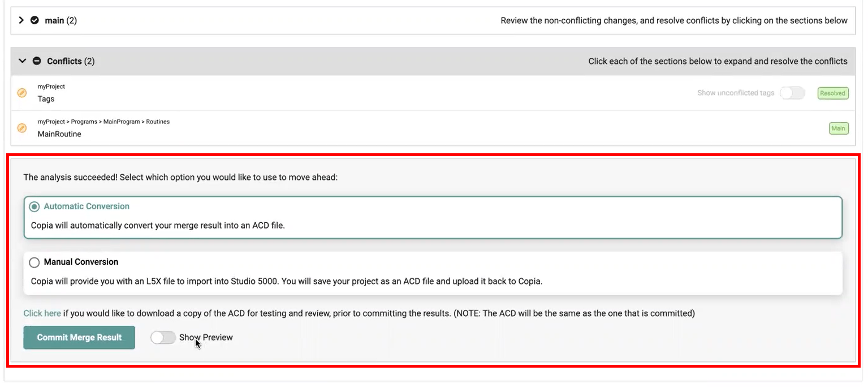This screenshot has width=868, height=388.
Task: Expand the main section chevron
Action: click(x=21, y=20)
